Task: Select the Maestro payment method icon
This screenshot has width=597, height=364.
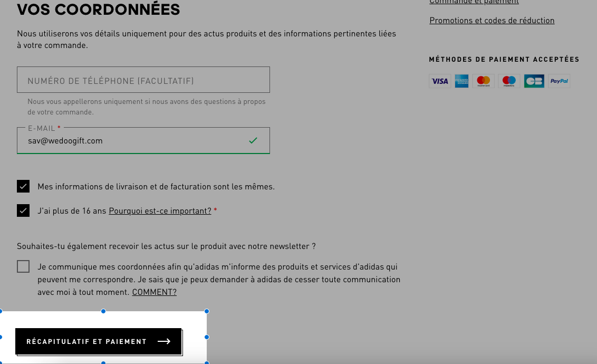Action: click(509, 81)
